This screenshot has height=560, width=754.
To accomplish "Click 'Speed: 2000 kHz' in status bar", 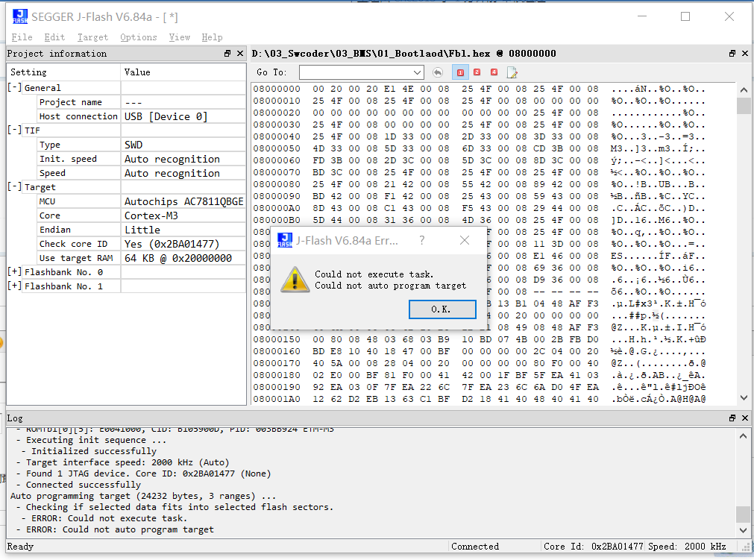I will coord(687,546).
